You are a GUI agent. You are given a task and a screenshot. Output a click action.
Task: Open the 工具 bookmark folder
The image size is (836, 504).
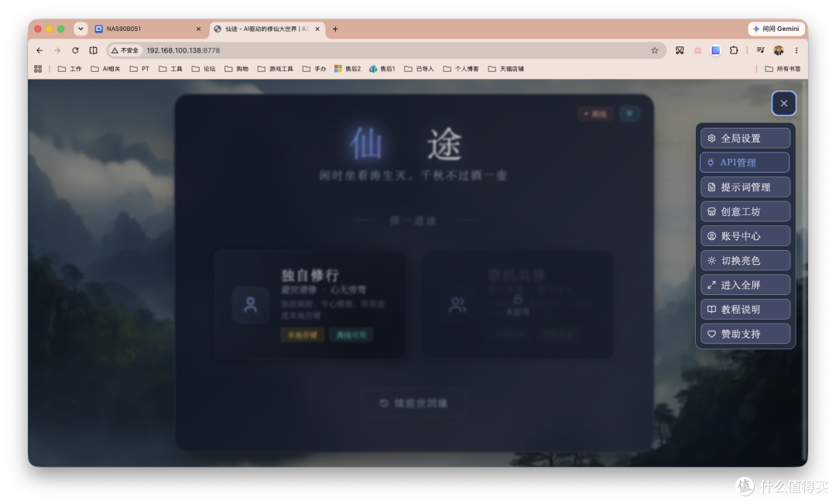pyautogui.click(x=170, y=69)
